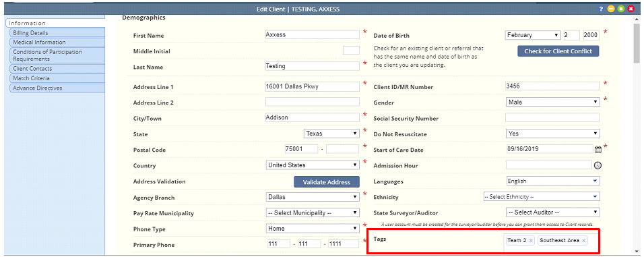Image resolution: width=644 pixels, height=257 pixels.
Task: Open the Do Not Resuscitate dropdown
Action: (553, 134)
